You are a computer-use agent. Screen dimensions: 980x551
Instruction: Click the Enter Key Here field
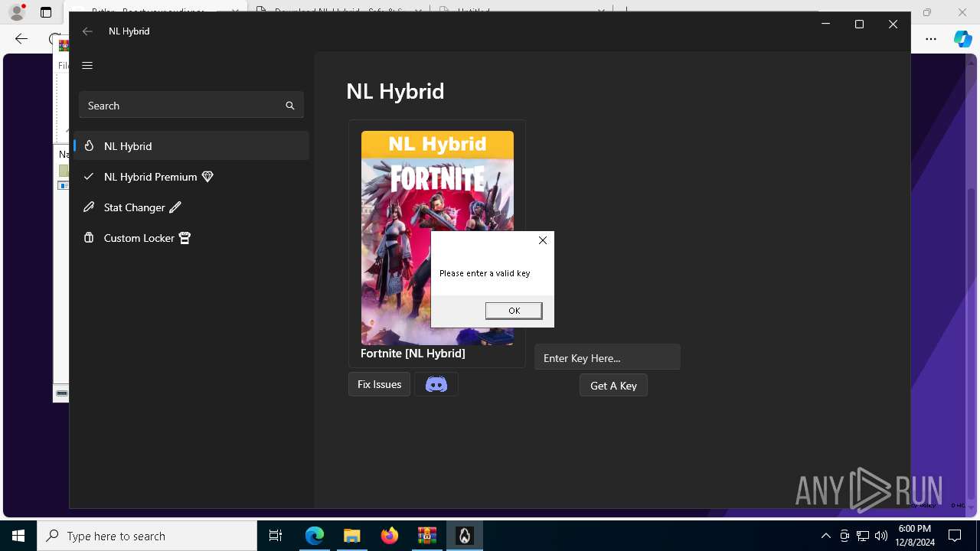[607, 357]
